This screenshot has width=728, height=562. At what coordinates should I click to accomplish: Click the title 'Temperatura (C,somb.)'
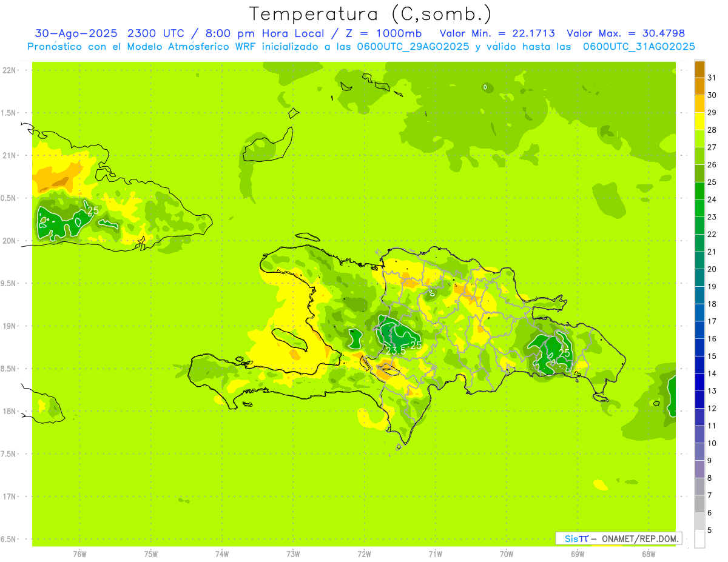tap(371, 14)
